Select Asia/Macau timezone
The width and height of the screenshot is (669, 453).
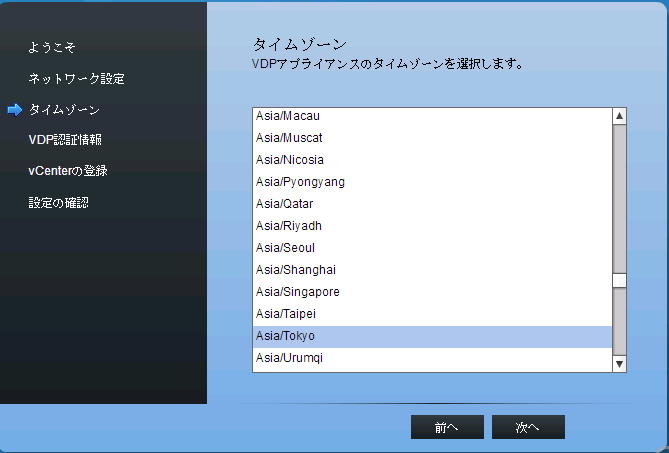click(x=432, y=116)
